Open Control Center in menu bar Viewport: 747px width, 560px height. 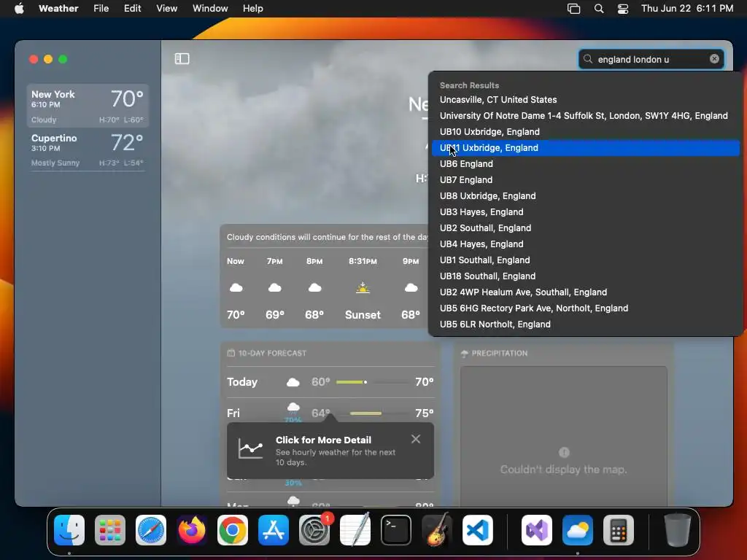tap(623, 9)
